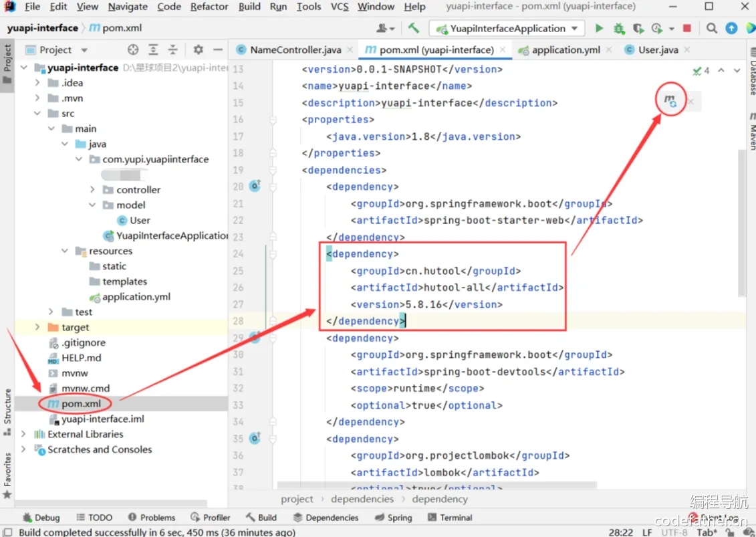The image size is (756, 537).
Task: Expand the .mvn folder
Action: [37, 98]
